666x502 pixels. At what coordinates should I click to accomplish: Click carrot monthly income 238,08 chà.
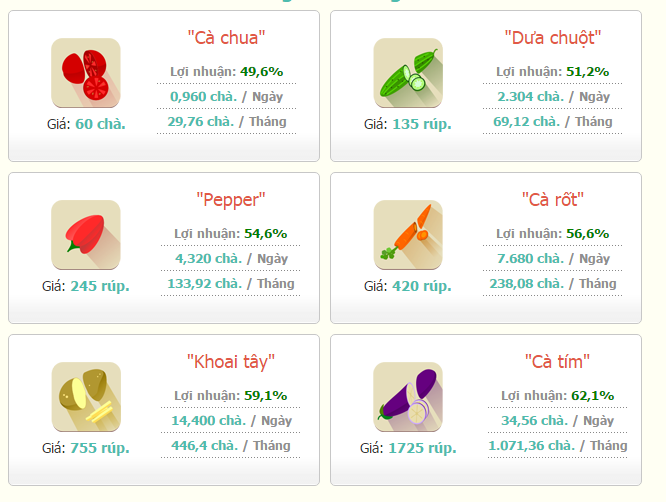527,283
